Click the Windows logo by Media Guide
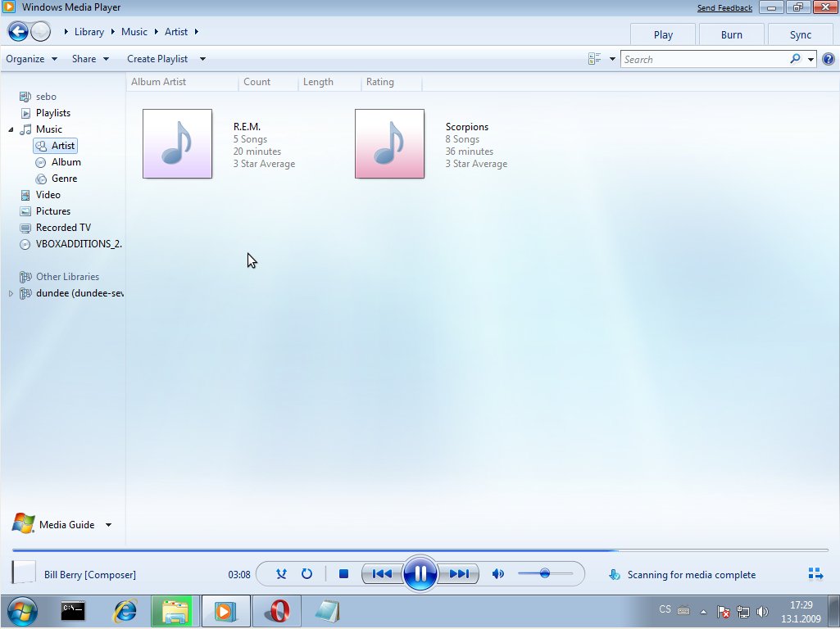The height and width of the screenshot is (629, 840). [23, 523]
